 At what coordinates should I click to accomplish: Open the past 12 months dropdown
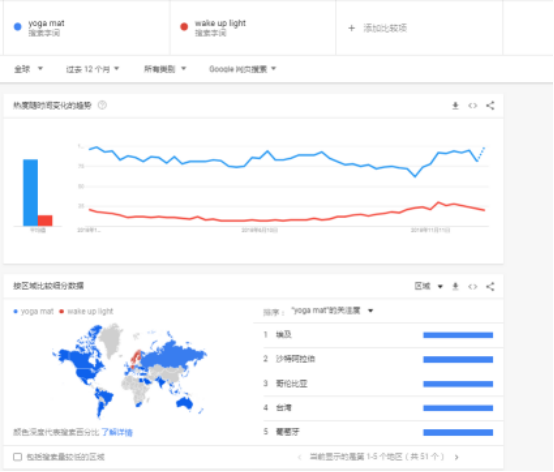[93, 69]
